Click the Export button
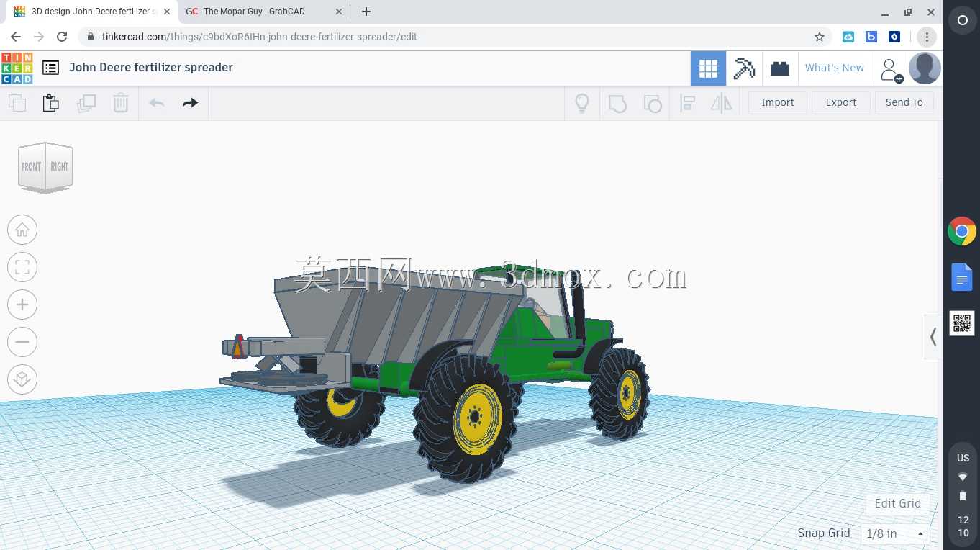Viewport: 980px width, 550px height. [x=841, y=102]
